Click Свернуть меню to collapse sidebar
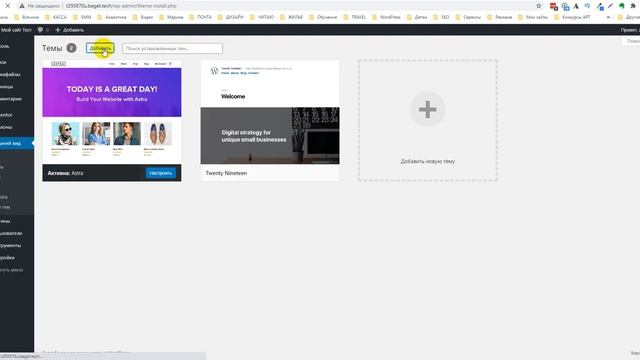This screenshot has height=360, width=640. coord(17,270)
